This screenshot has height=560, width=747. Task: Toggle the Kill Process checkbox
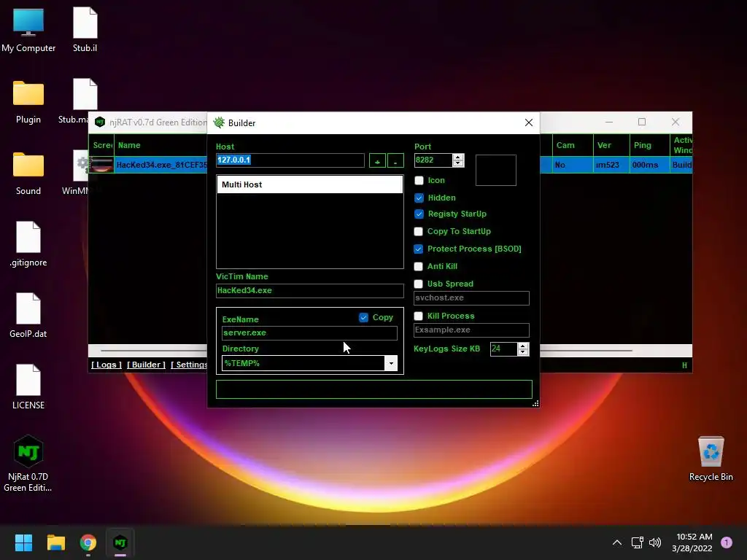click(418, 316)
